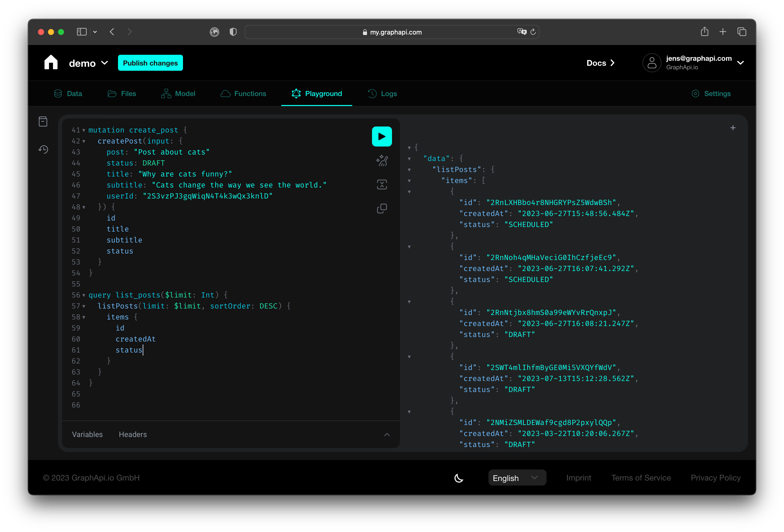This screenshot has width=784, height=532.
Task: Collapse line 41 mutation create_post fold arrow
Action: 84,130
